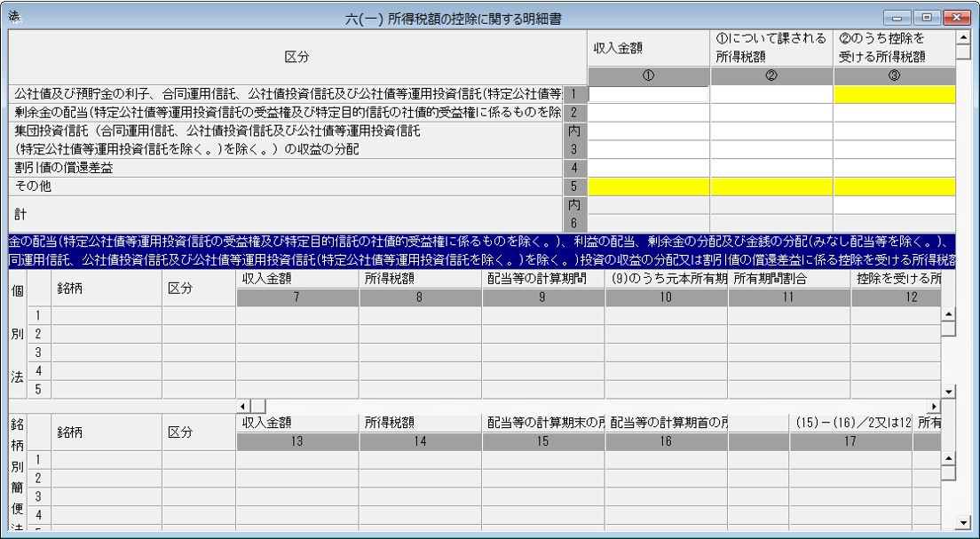Select 銘柄 cell in 銘柄別簡便法 row 1
Image resolution: width=980 pixels, height=539 pixels.
click(x=107, y=460)
